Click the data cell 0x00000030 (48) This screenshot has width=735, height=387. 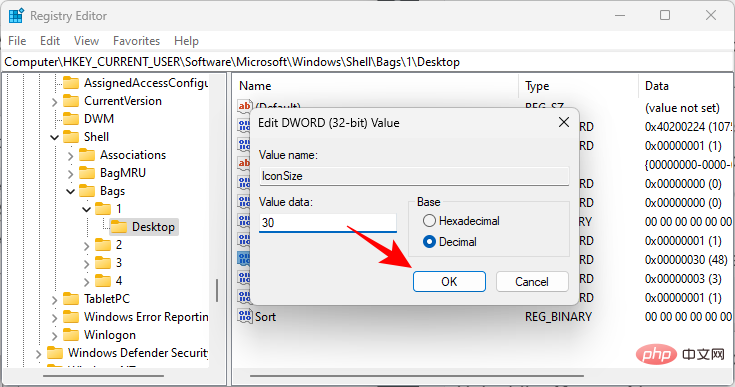(x=686, y=260)
